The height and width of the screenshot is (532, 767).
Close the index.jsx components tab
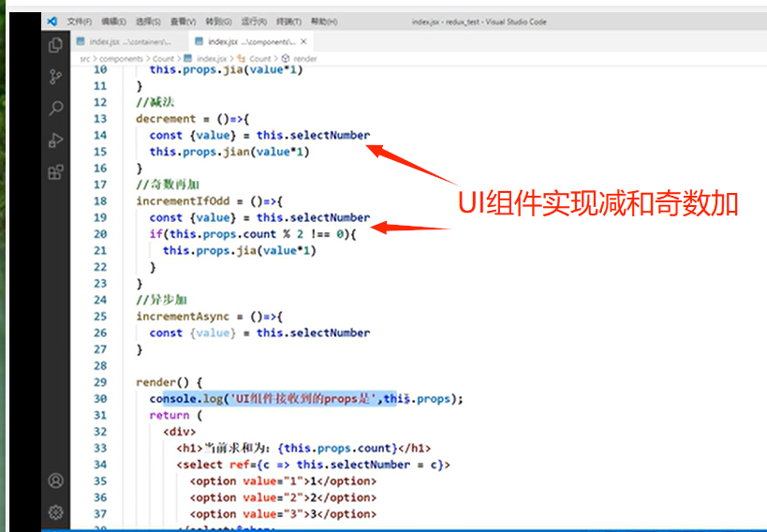click(303, 41)
